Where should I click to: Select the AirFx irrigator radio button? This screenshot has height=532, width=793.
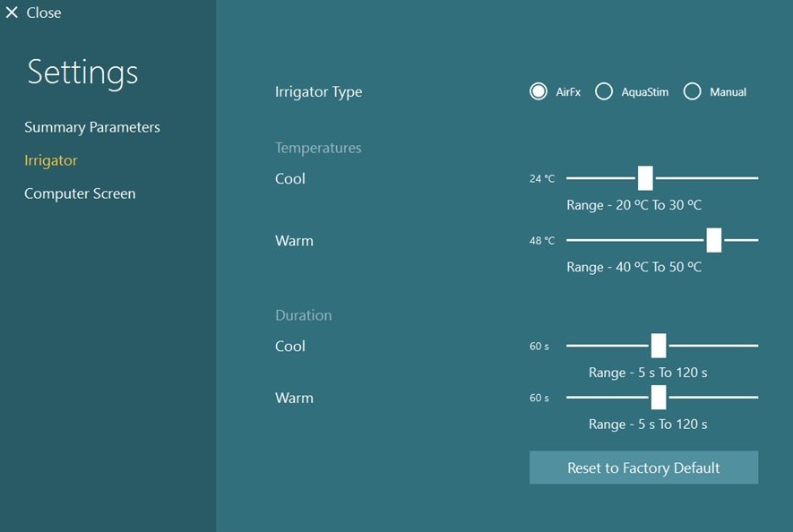[539, 91]
